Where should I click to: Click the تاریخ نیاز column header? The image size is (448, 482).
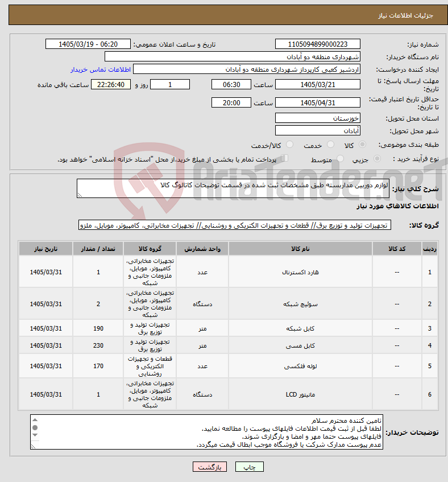[x=45, y=249]
